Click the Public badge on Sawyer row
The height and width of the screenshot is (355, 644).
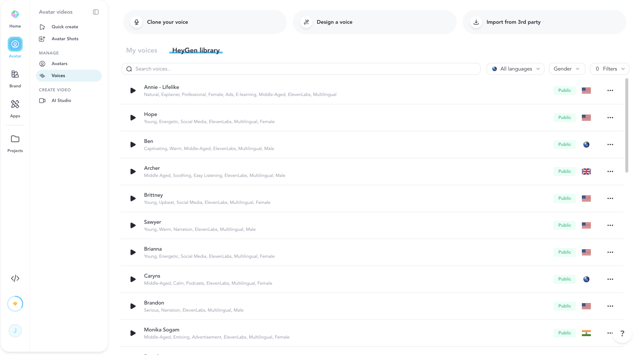point(565,225)
